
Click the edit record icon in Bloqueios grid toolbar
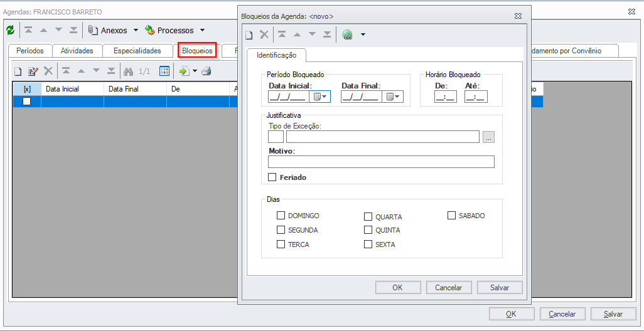(33, 71)
